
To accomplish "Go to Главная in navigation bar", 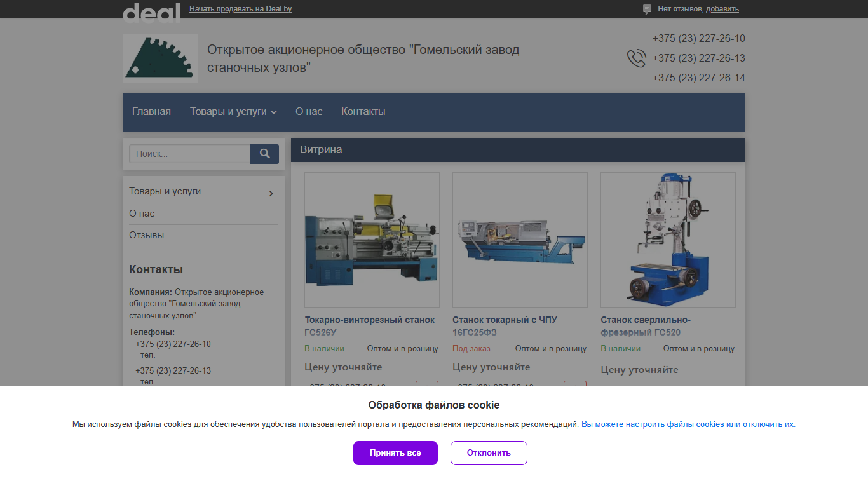I will [151, 112].
